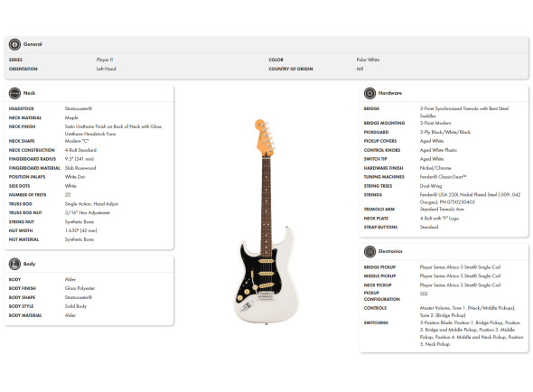Click the White Dot inlays value
The height and width of the screenshot is (392, 533).
pos(75,177)
